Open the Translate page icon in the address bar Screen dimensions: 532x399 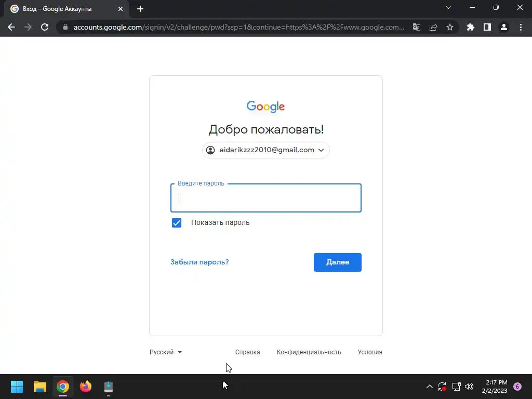(416, 27)
